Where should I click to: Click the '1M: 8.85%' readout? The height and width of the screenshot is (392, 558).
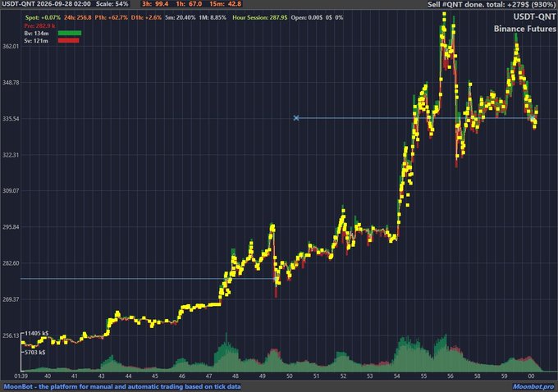[x=212, y=17]
